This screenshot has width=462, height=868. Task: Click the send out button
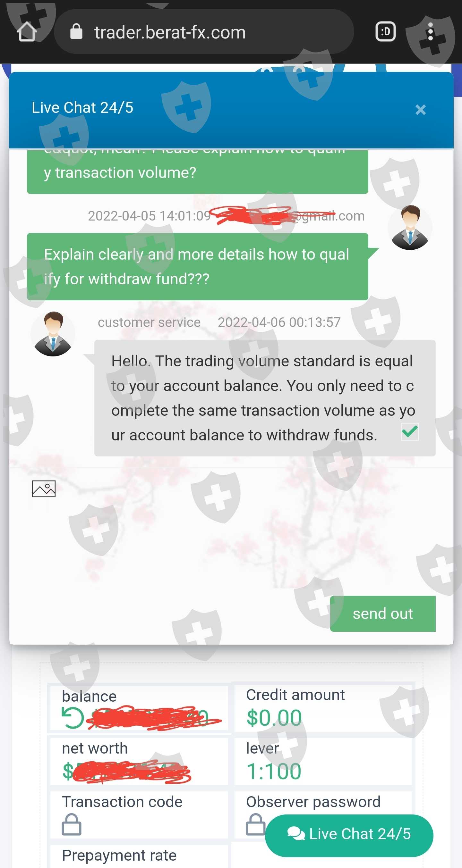[x=383, y=613]
